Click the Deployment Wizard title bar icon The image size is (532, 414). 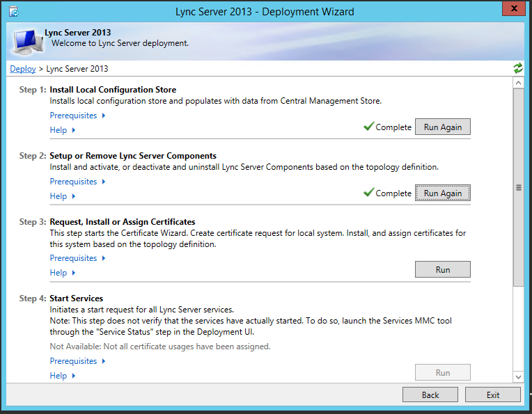click(x=14, y=12)
